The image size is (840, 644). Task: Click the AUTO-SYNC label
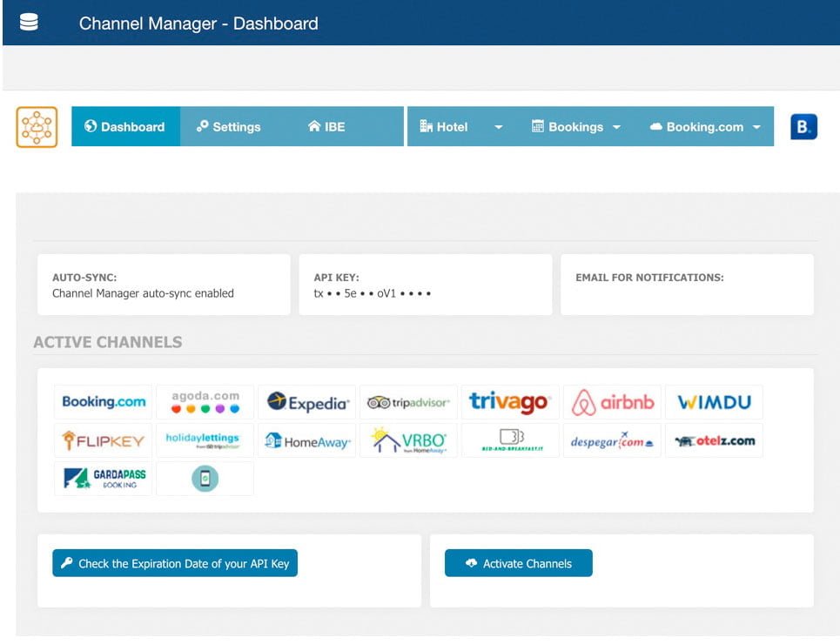point(84,278)
